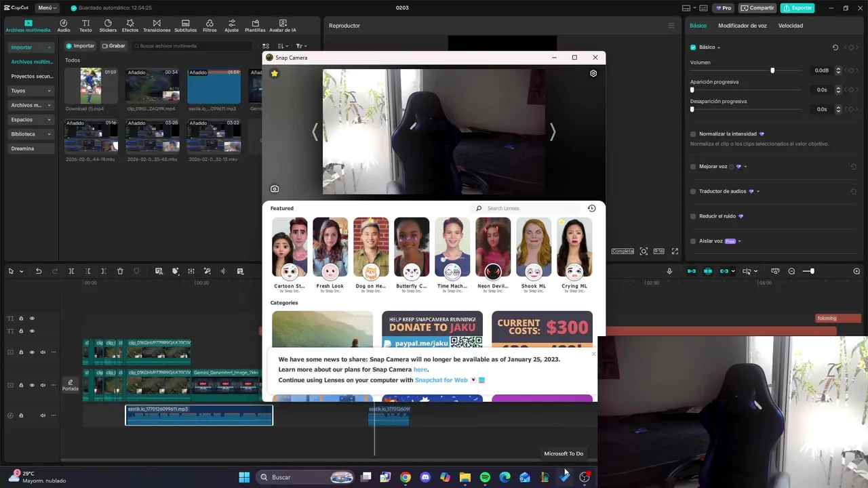This screenshot has height=488, width=868.
Task: Click the Snapchat for Web link
Action: coord(441,380)
